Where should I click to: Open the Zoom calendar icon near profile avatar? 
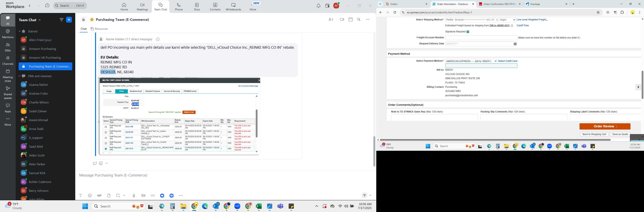coord(327,6)
